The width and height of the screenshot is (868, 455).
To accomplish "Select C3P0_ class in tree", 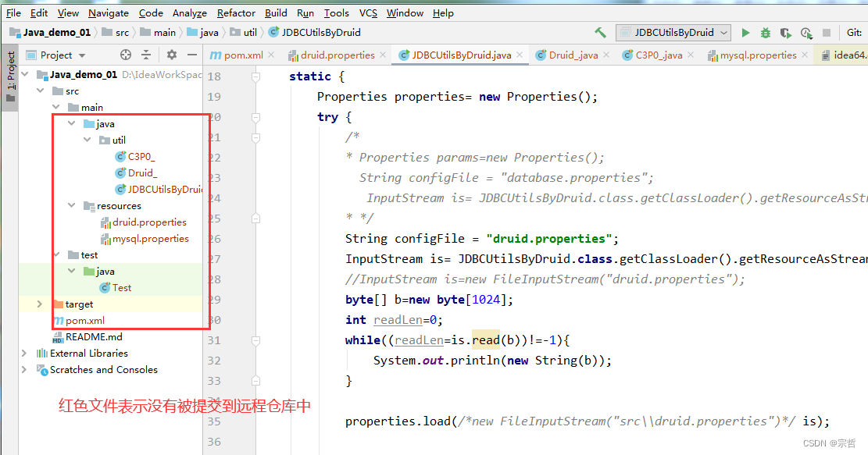I will point(135,156).
